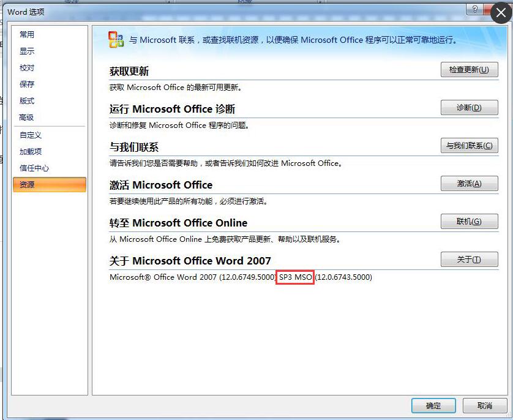The height and width of the screenshot is (420, 513).
Task: Click the text 获取 Microsoft Office 的最新可用更新
Action: point(176,88)
